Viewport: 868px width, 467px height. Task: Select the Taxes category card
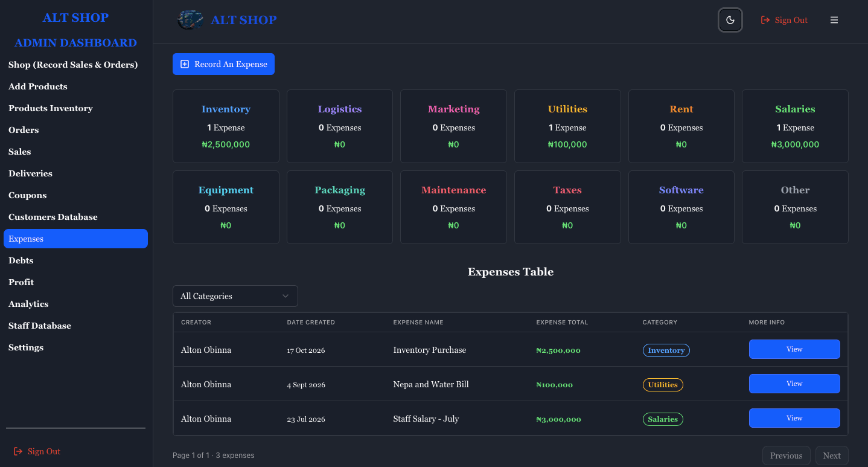(567, 207)
